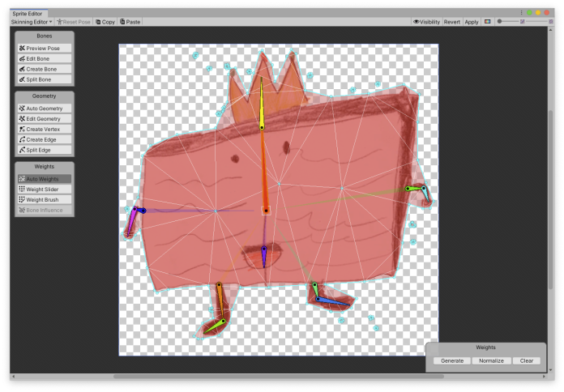Select the Create Edge tool
This screenshot has height=392, width=564.
pos(45,140)
